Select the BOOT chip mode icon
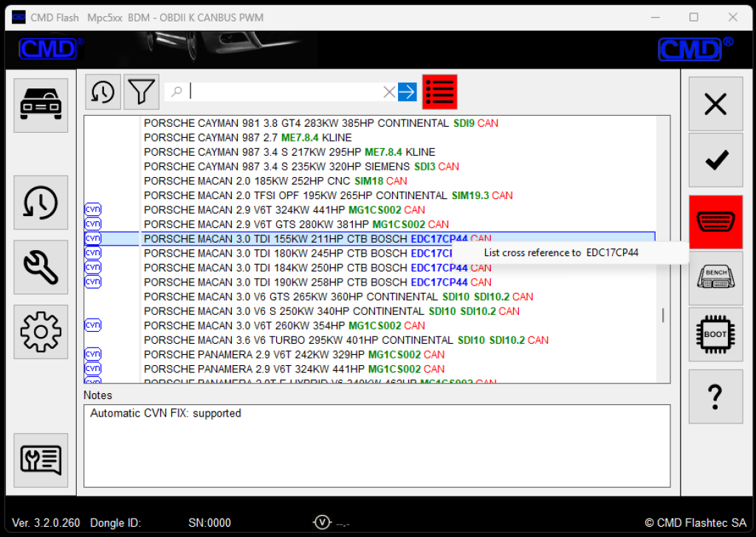 (x=715, y=334)
